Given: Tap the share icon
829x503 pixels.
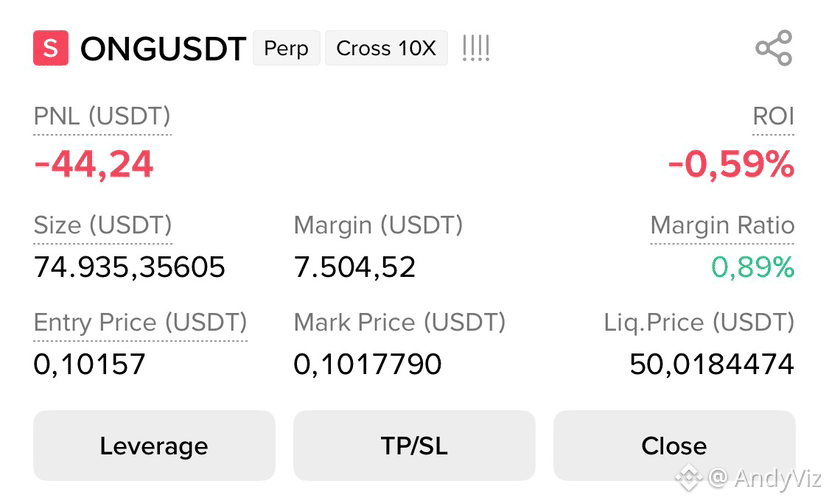Looking at the screenshot, I should click(x=773, y=48).
